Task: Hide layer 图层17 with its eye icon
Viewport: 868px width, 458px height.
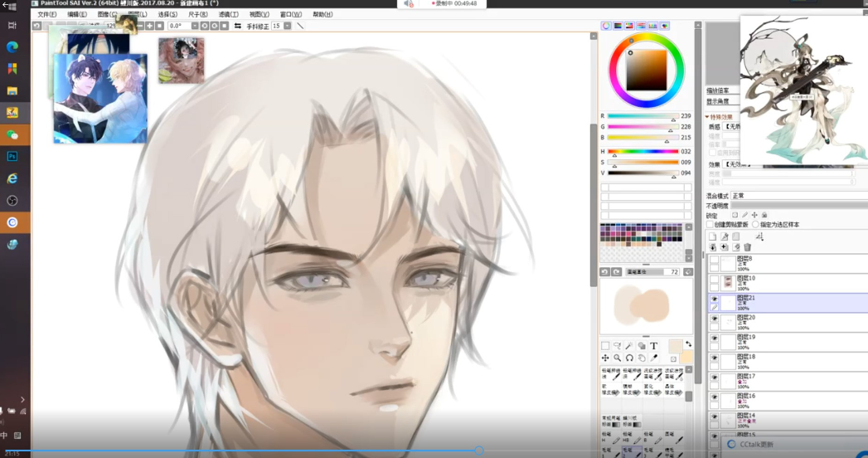Action: coord(714,378)
